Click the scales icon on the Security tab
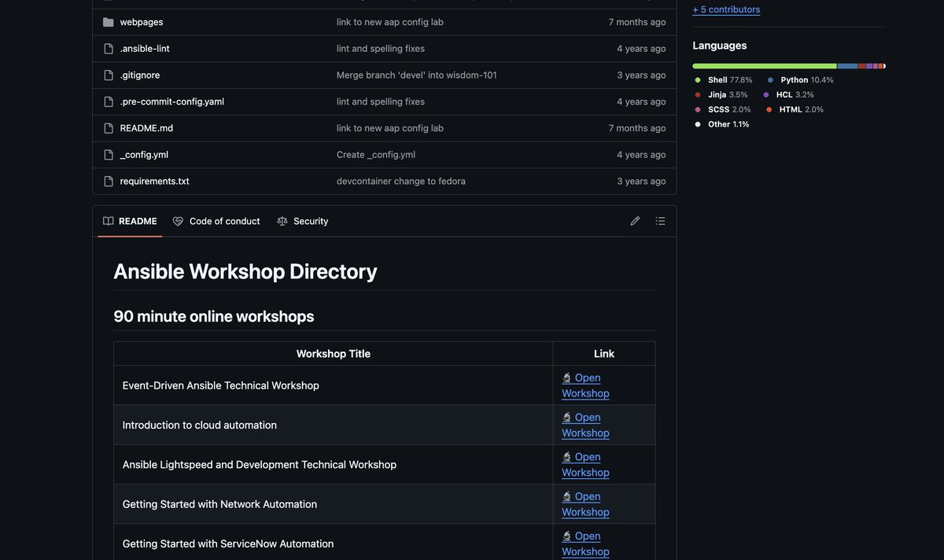 (x=280, y=219)
